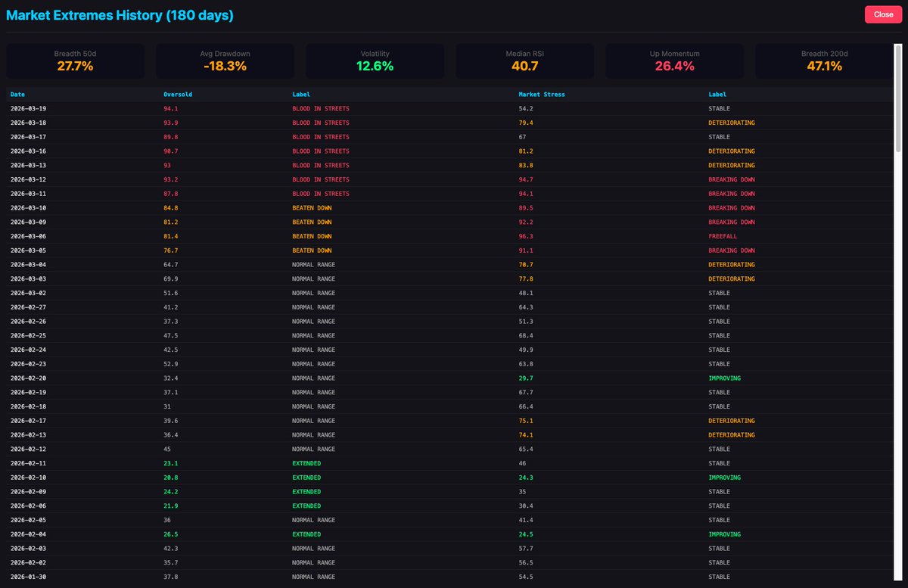Screen dimensions: 908x588
Task: Click oversold value 31
Action: (167, 406)
